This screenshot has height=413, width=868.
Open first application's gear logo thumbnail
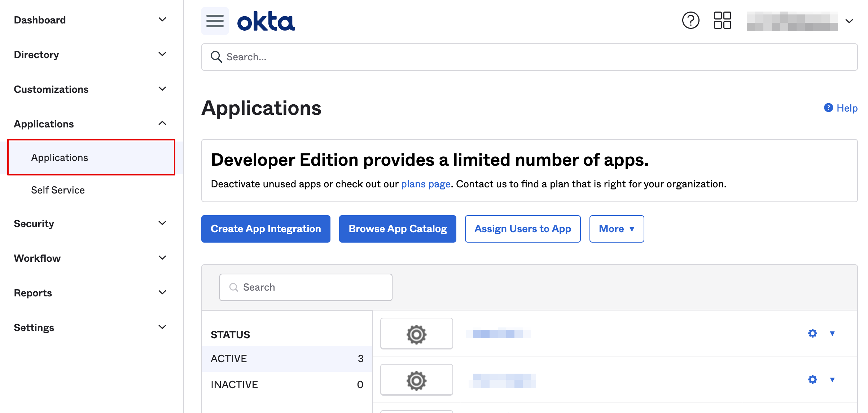coord(416,334)
